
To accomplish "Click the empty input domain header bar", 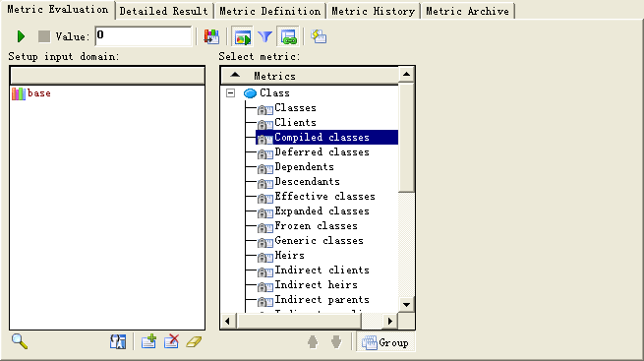I will [x=107, y=76].
